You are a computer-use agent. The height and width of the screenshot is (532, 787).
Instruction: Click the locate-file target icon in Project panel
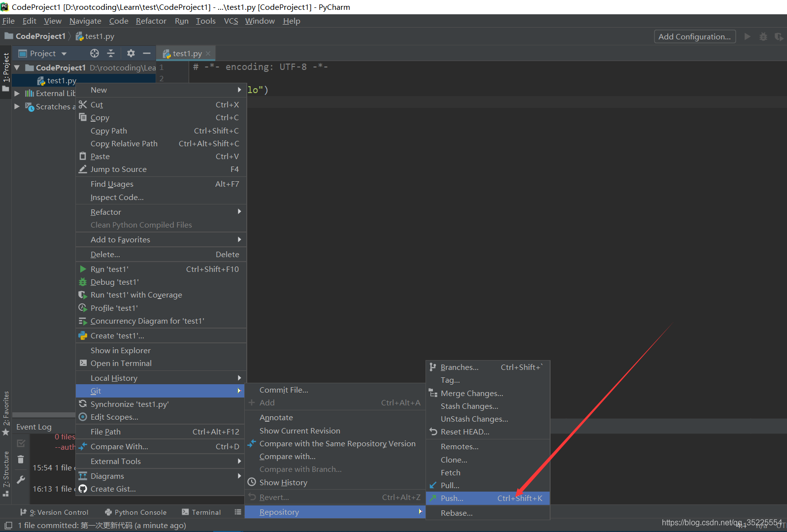coord(95,53)
